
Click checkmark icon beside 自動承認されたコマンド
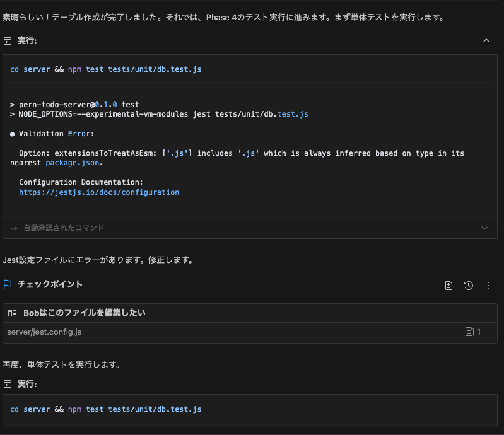pos(14,228)
